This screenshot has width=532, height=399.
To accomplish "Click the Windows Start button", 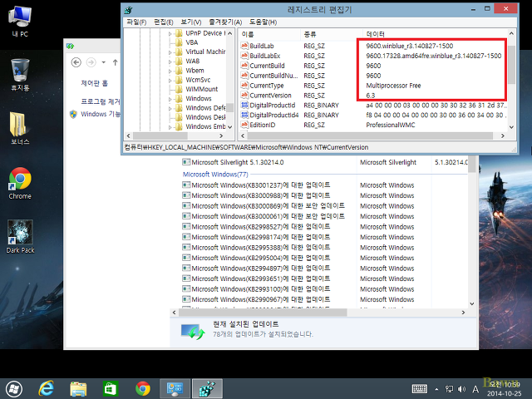I will coord(14,389).
